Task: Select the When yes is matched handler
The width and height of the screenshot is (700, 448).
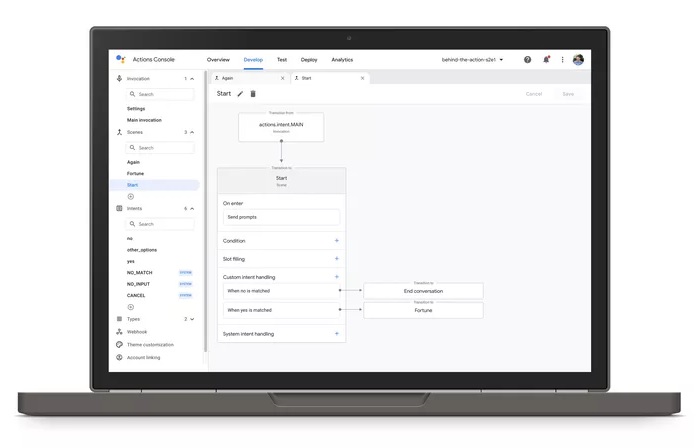Action: [281, 310]
